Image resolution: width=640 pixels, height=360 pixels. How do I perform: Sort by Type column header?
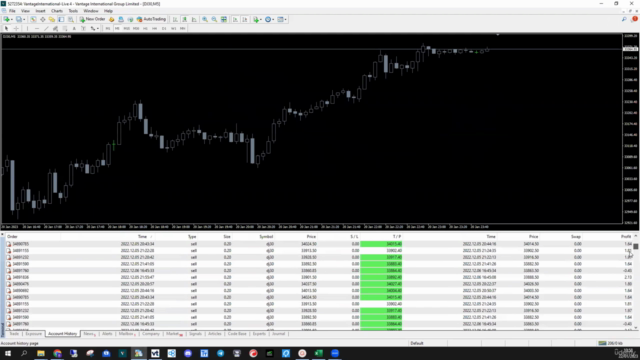[x=192, y=237]
